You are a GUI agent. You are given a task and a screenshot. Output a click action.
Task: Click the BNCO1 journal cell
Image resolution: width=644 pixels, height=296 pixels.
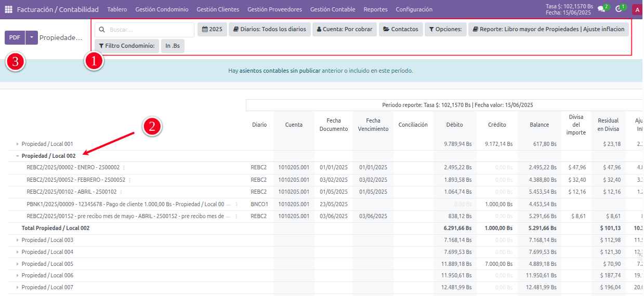[x=259, y=204]
